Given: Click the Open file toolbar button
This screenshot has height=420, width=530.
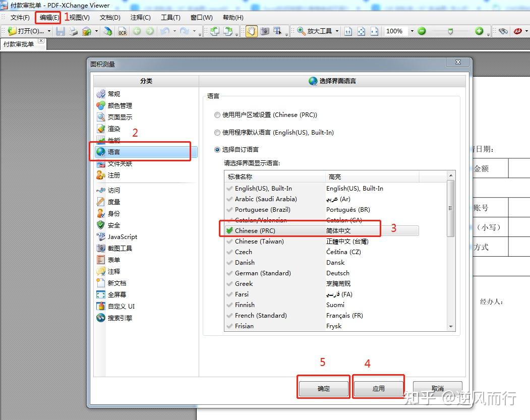Looking at the screenshot, I should (26, 31).
